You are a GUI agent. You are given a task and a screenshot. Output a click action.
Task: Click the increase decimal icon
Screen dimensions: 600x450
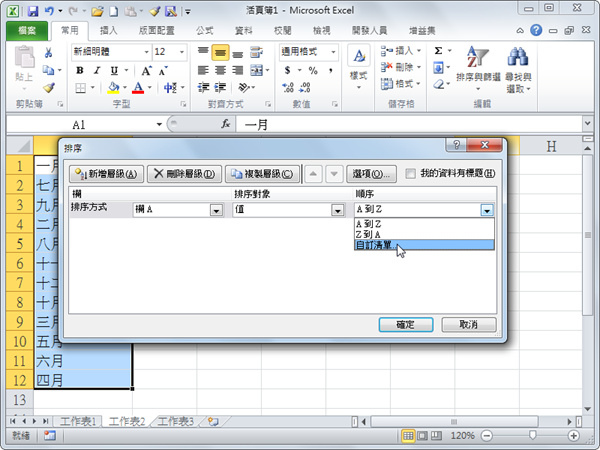[288, 88]
